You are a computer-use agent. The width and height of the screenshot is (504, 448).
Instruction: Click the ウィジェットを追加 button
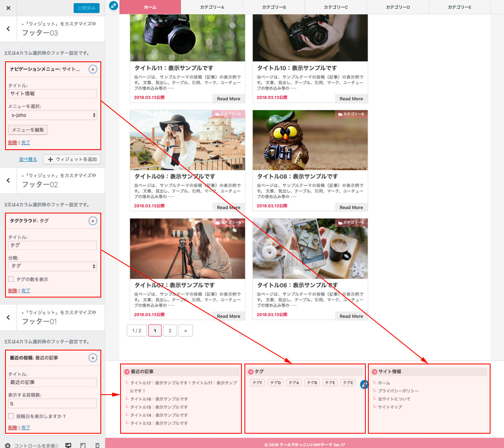click(x=72, y=159)
